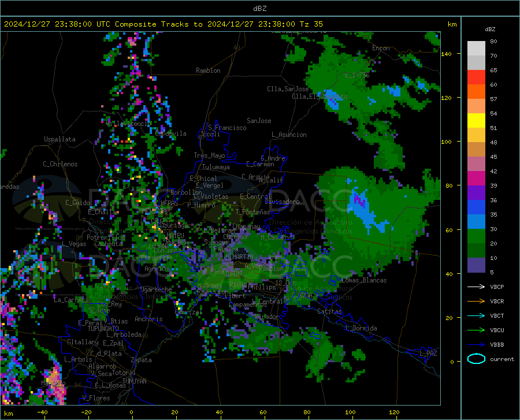Click the 'V_Flores' place label
The image size is (520, 420).
point(96,398)
